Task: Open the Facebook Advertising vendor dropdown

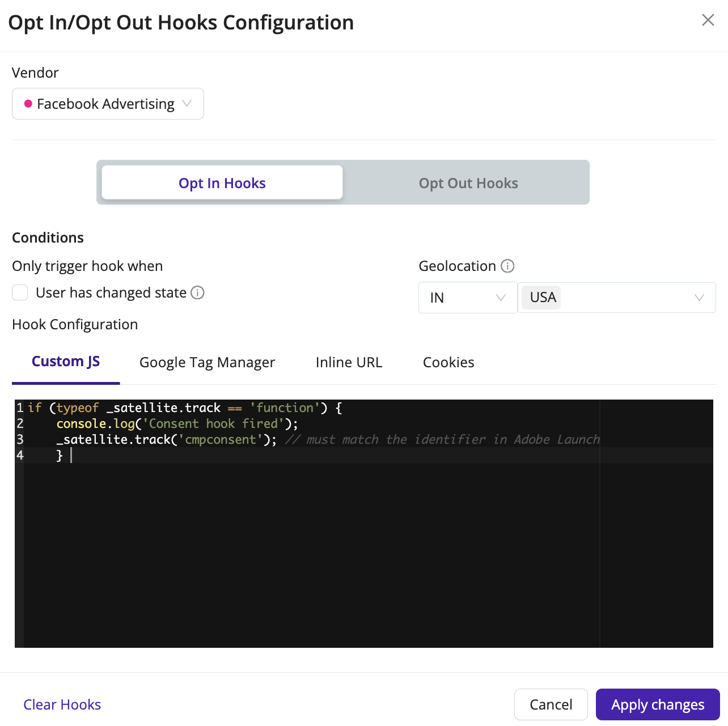Action: [108, 104]
